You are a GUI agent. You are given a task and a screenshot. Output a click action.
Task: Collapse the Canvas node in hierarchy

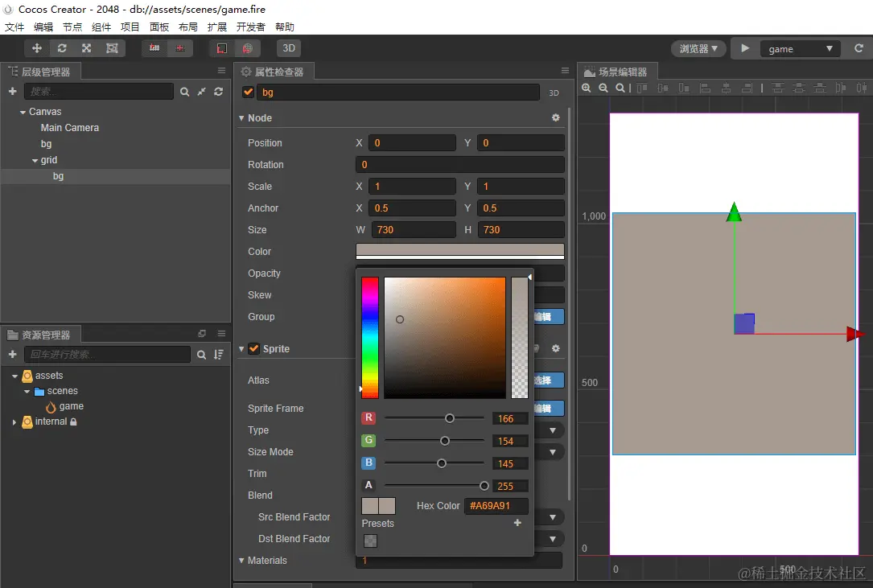click(x=23, y=112)
